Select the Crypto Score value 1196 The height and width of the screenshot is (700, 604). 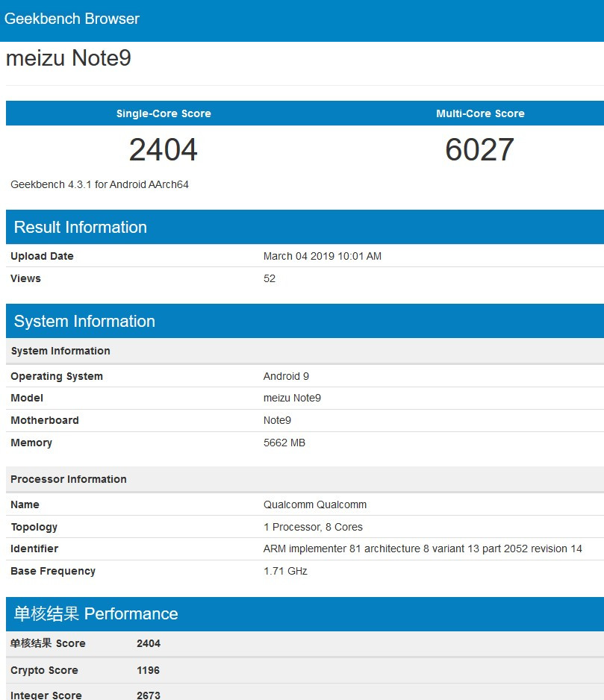pos(148,670)
